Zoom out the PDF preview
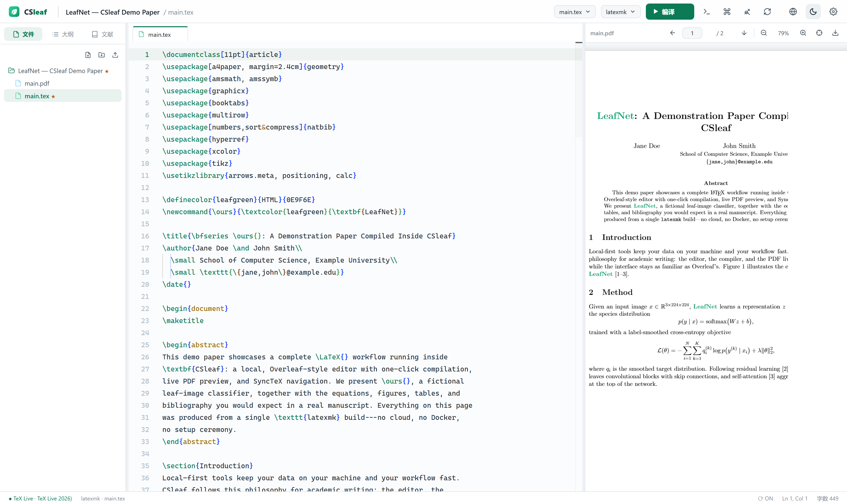847x504 pixels. tap(764, 33)
